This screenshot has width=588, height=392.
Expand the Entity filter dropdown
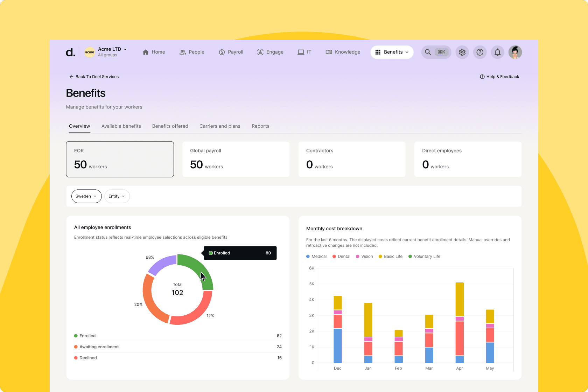(x=117, y=196)
